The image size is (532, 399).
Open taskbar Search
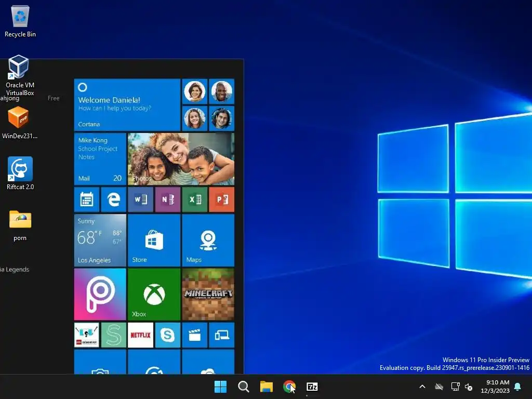pyautogui.click(x=243, y=387)
